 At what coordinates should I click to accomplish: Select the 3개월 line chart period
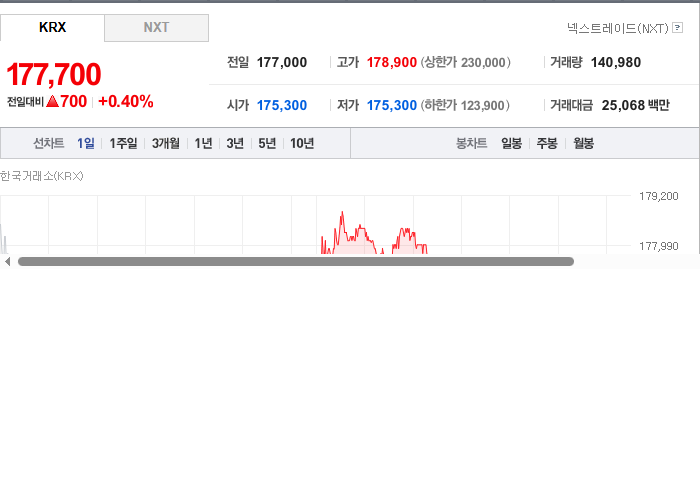pyautogui.click(x=166, y=143)
